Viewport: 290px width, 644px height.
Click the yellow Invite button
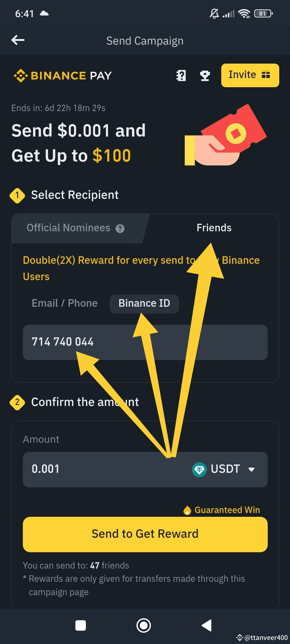tap(250, 75)
